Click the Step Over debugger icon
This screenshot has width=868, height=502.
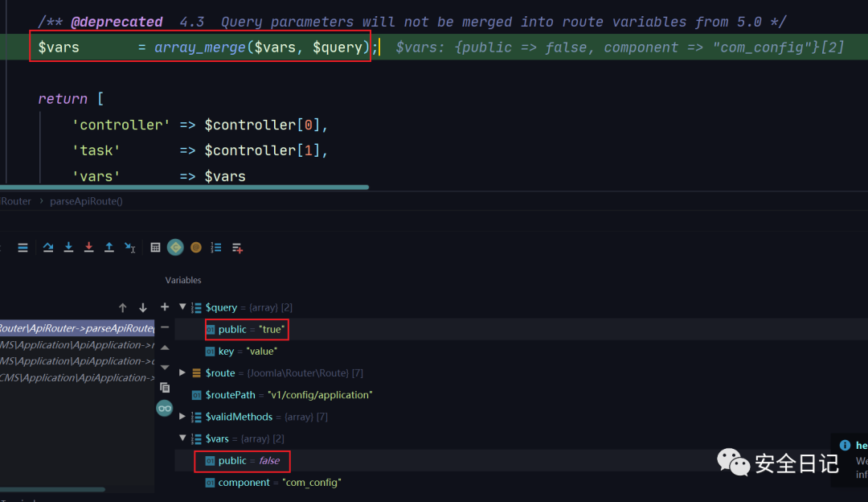48,248
